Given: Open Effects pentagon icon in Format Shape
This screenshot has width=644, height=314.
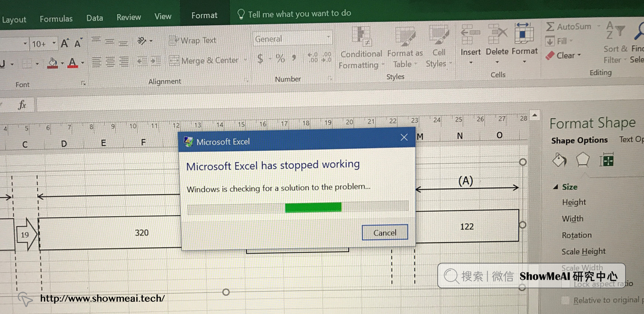Looking at the screenshot, I should [x=583, y=160].
